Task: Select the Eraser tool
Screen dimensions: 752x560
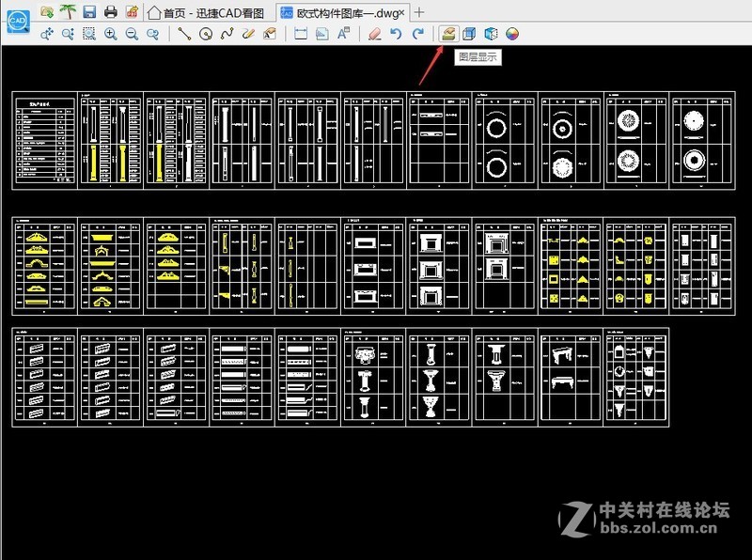Action: point(374,34)
